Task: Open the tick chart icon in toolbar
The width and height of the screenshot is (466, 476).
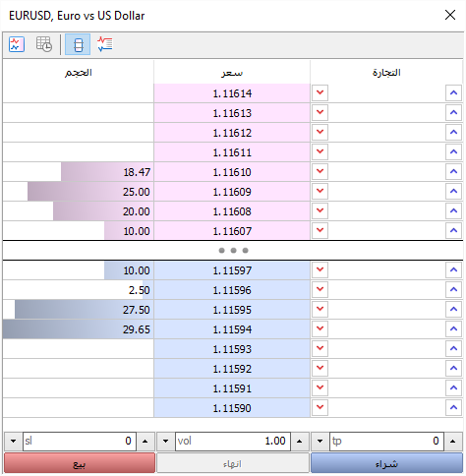Action: 17,44
